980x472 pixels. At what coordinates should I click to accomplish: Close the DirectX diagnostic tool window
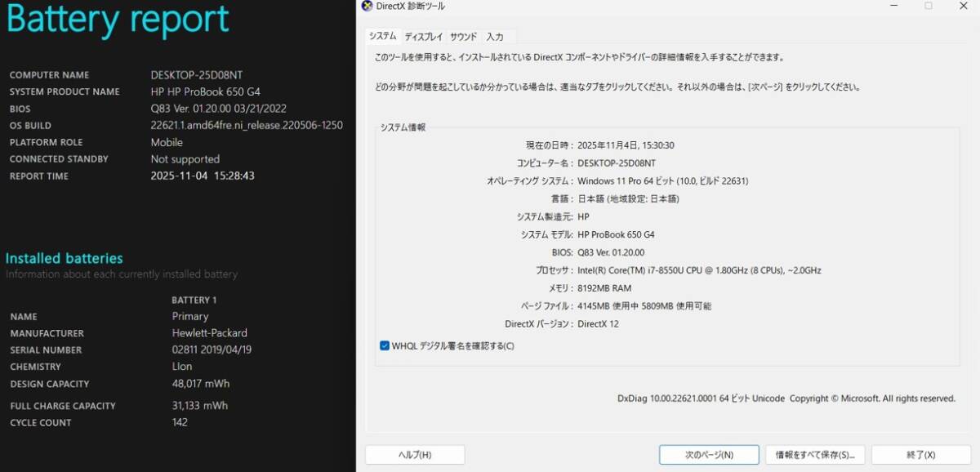[x=962, y=6]
